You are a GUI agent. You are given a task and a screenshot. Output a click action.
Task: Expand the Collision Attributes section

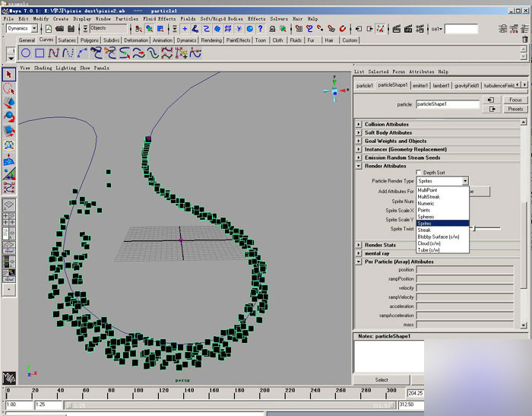[x=359, y=124]
